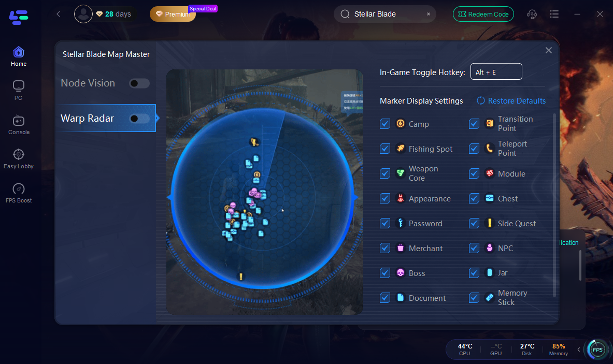
Task: Click the user profile avatar
Action: pos(83,14)
